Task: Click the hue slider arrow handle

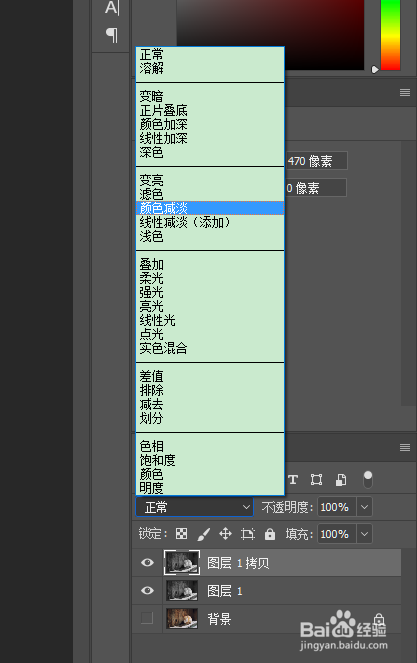Action: [374, 69]
